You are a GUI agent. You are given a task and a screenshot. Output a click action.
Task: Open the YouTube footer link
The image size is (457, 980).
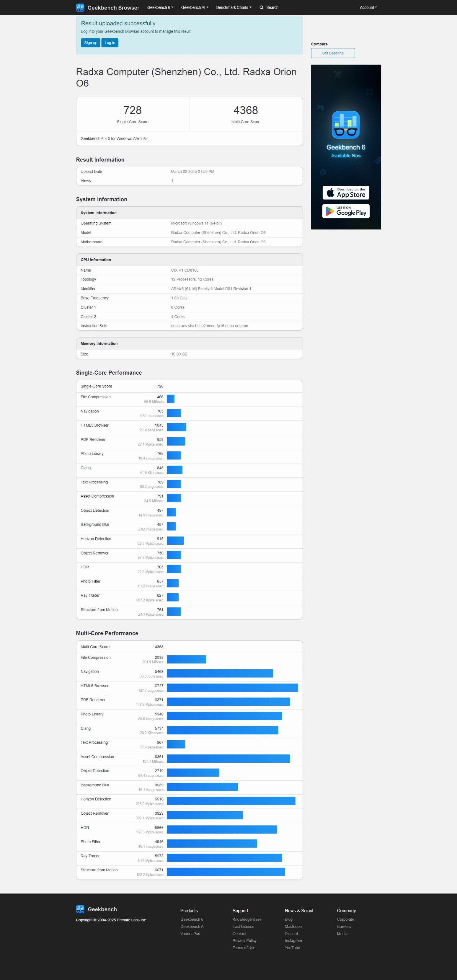tap(292, 948)
